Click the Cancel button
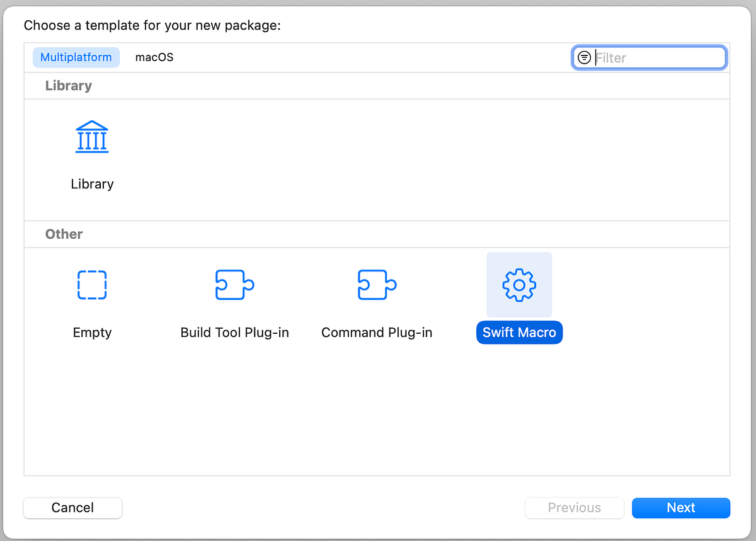756x541 pixels. click(x=72, y=508)
